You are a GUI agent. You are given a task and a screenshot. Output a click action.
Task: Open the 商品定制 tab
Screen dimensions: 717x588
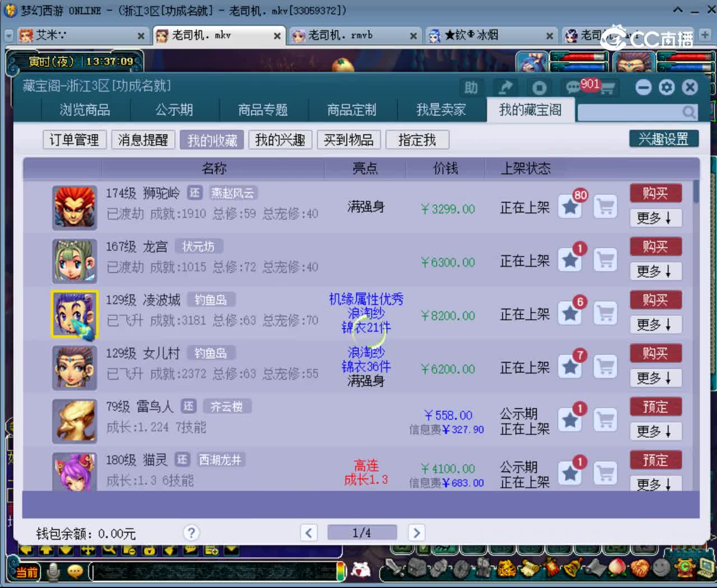[x=352, y=110]
